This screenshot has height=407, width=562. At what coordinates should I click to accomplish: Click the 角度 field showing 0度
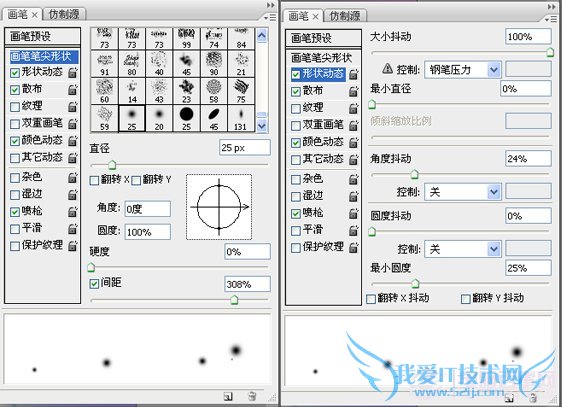(147, 209)
